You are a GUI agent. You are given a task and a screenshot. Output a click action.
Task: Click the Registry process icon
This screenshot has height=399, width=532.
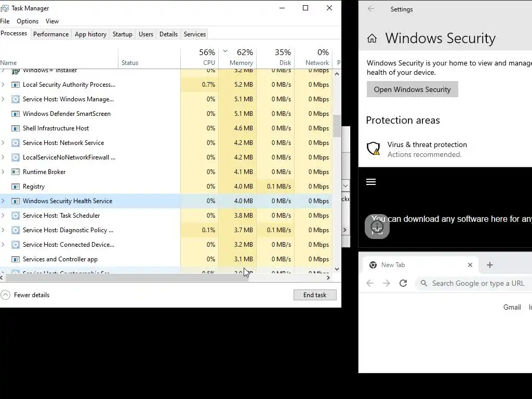15,187
